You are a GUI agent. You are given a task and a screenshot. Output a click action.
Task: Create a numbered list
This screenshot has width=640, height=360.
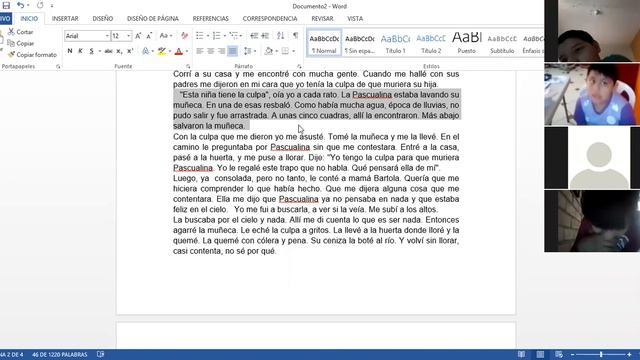[217, 36]
